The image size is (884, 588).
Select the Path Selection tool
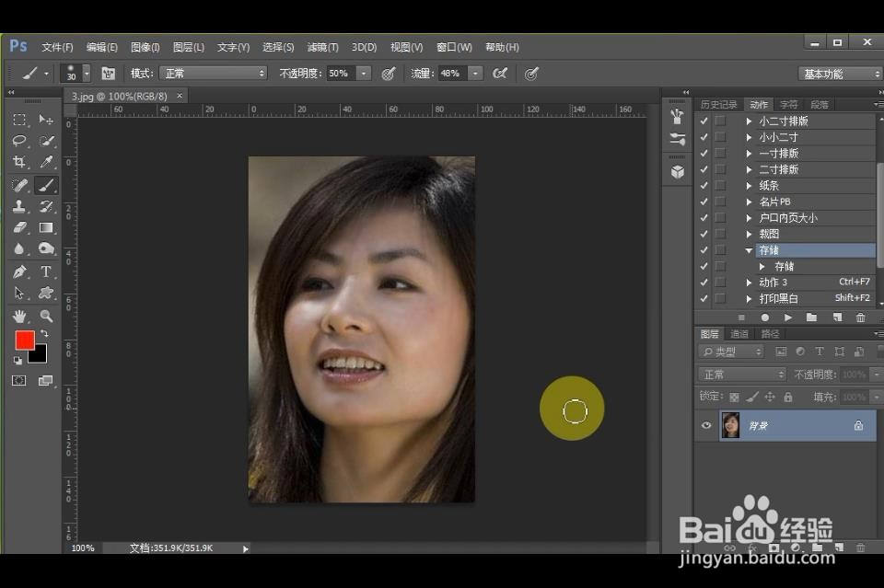coord(19,293)
